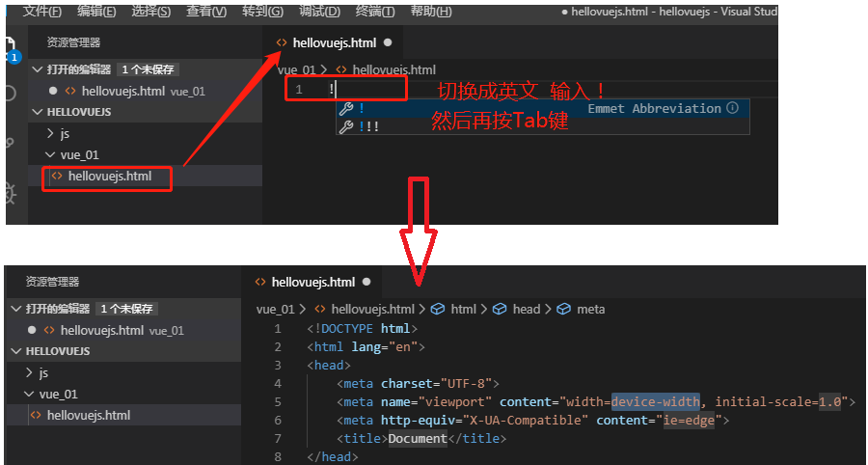Click line number 5 in lower editor

(278, 402)
